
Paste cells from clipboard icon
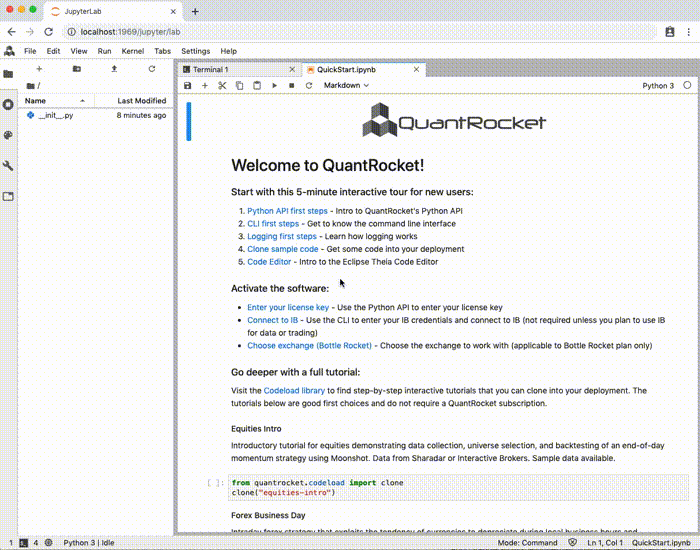click(257, 85)
